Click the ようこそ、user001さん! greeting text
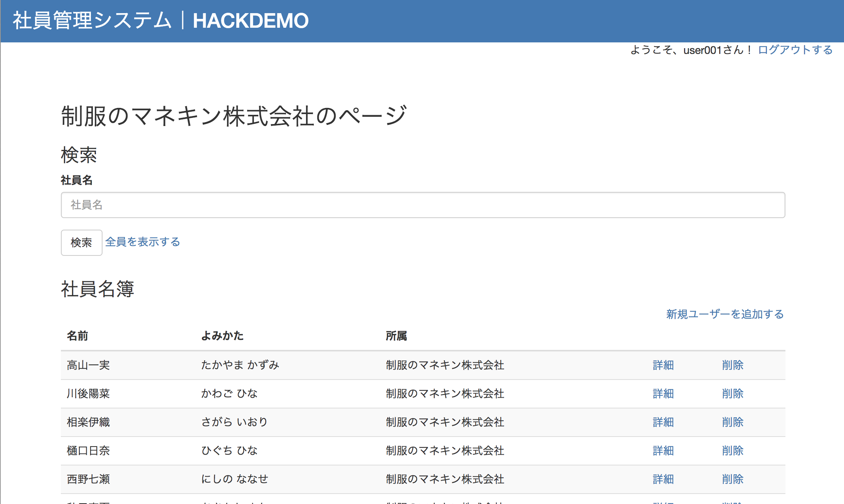Image resolution: width=844 pixels, height=504 pixels. pyautogui.click(x=691, y=50)
